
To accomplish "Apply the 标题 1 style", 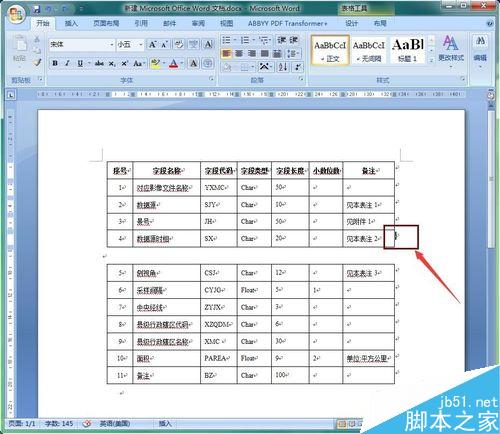I will [x=407, y=50].
